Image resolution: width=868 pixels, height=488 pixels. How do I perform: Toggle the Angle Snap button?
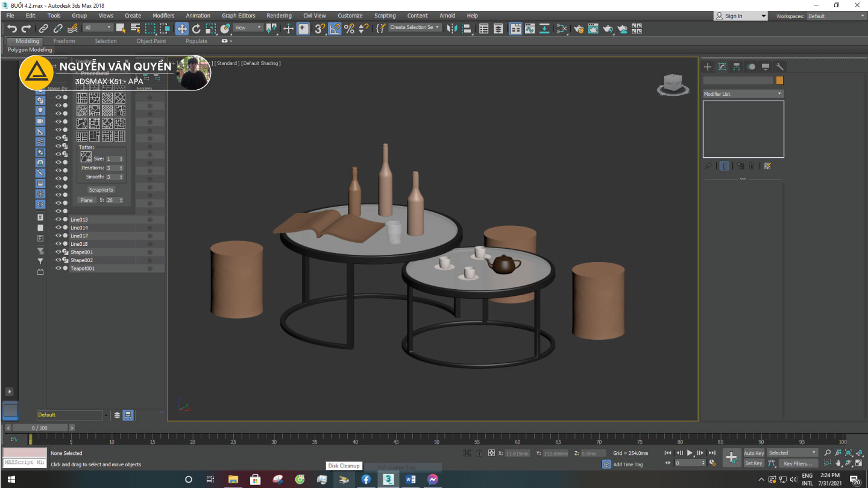(335, 28)
